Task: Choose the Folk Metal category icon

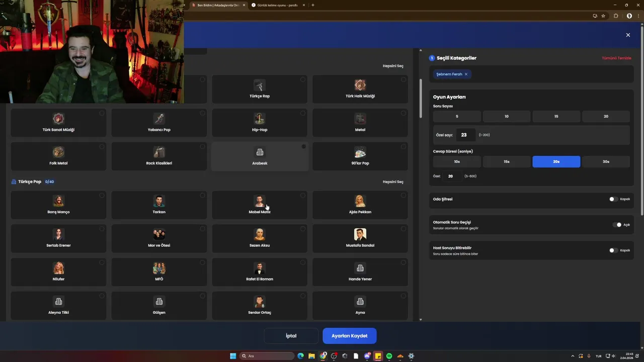Action: pyautogui.click(x=58, y=152)
